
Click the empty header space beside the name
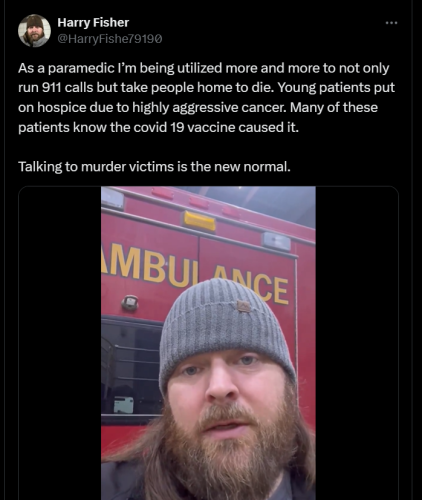click(x=257, y=30)
